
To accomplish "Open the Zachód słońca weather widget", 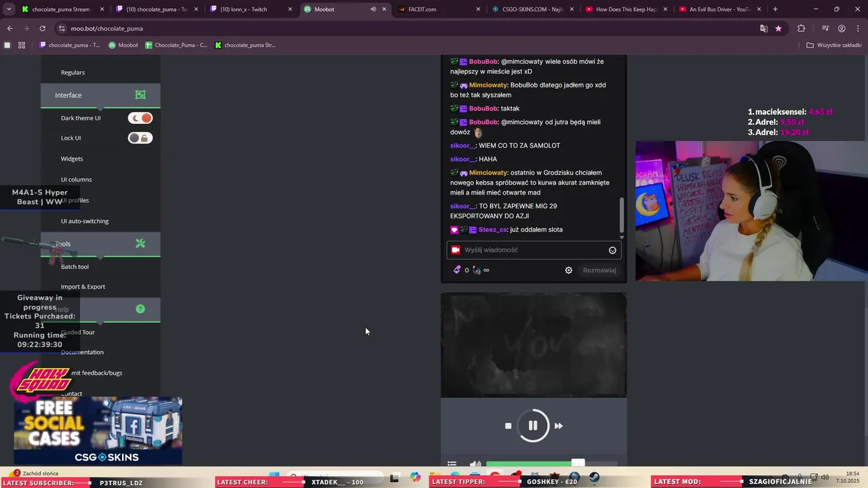I will coord(34,473).
